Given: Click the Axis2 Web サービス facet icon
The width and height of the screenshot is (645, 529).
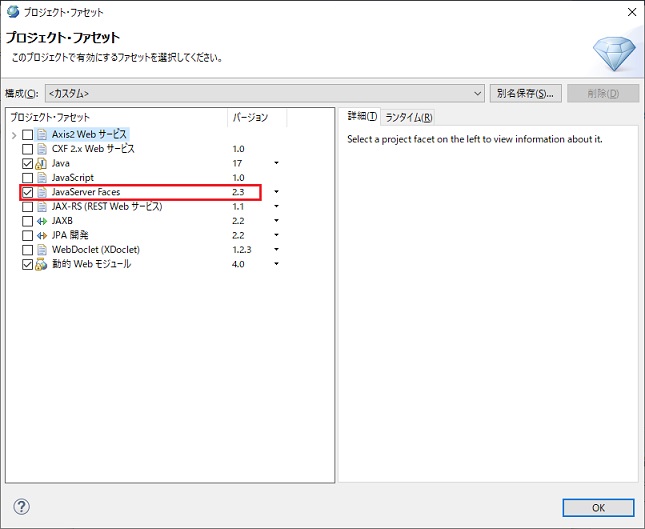Looking at the screenshot, I should point(42,135).
